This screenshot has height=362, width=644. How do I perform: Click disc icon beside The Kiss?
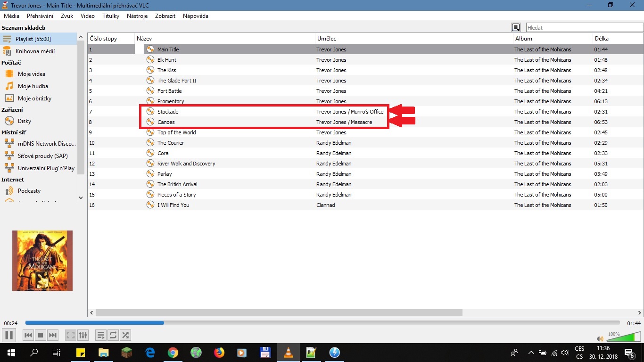[150, 70]
